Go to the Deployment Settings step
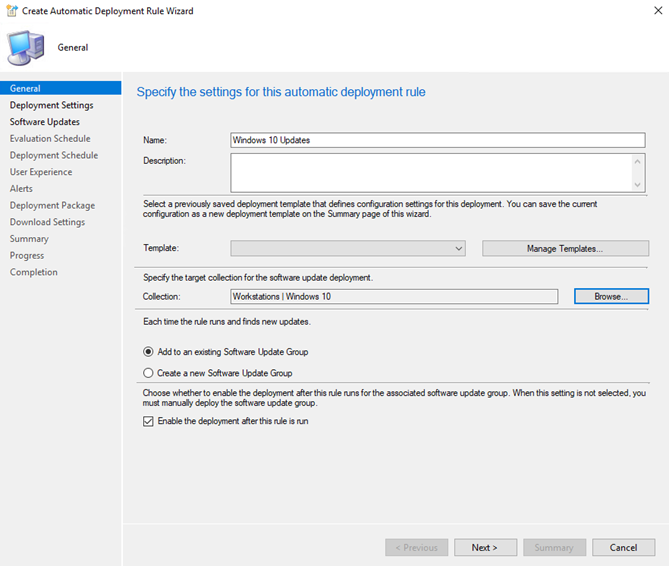This screenshot has height=566, width=669. click(52, 105)
